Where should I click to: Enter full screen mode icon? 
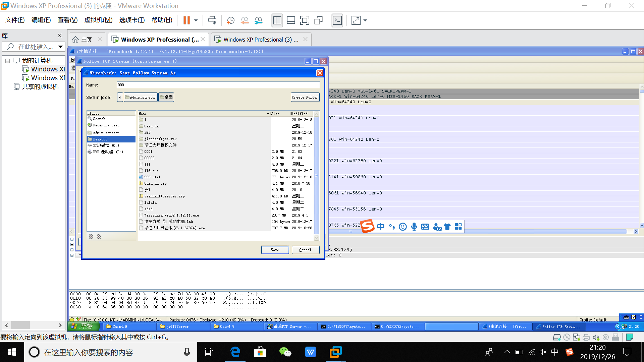coord(305,20)
